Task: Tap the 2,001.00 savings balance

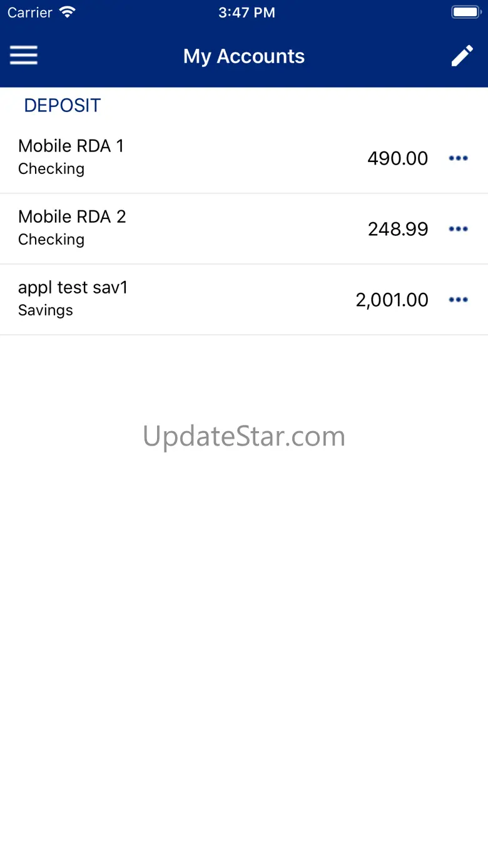Action: pos(392,300)
